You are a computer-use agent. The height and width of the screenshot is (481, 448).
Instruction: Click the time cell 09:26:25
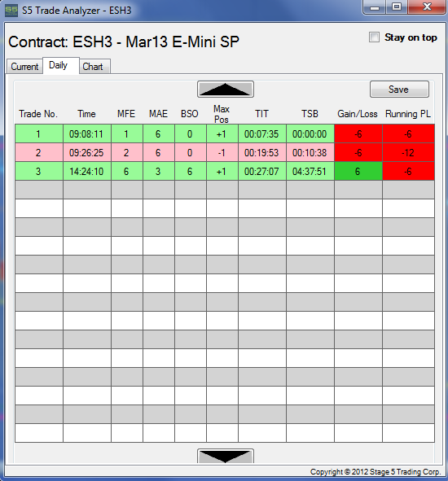pos(87,152)
